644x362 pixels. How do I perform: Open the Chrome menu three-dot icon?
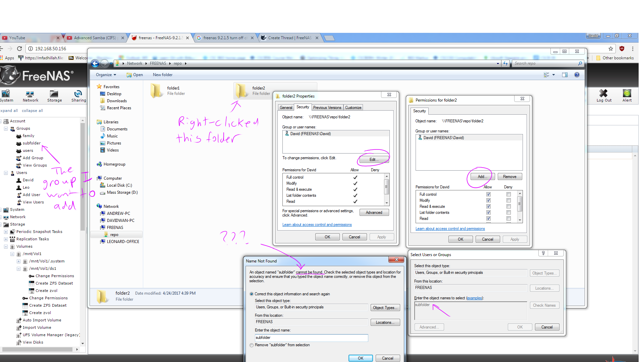point(633,49)
